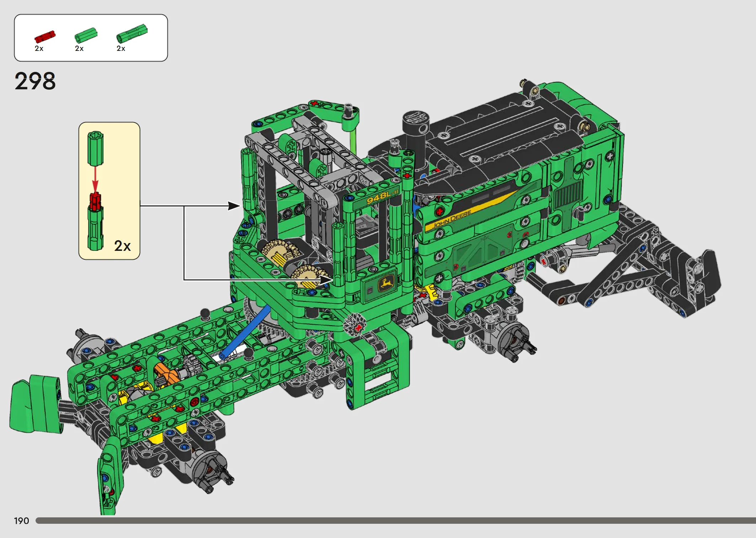Screen dimensions: 756x538
Task: Click the long green connector part icon
Action: click(132, 33)
